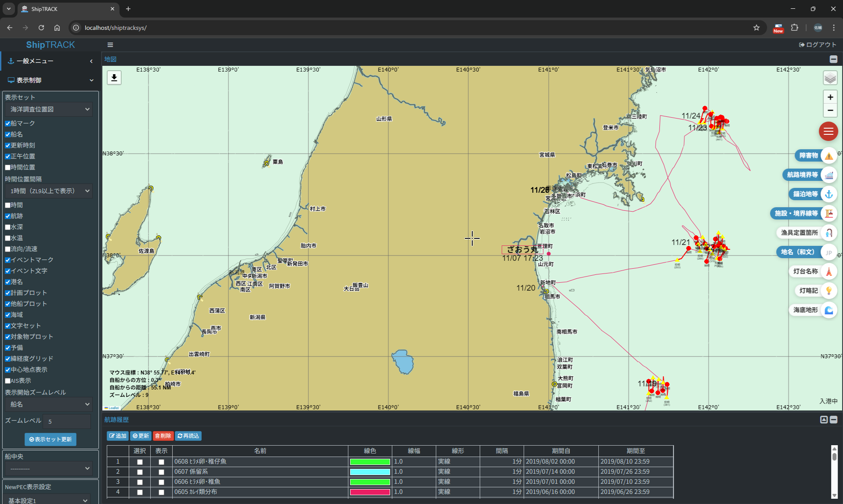Zoom in on the map

[x=830, y=97]
